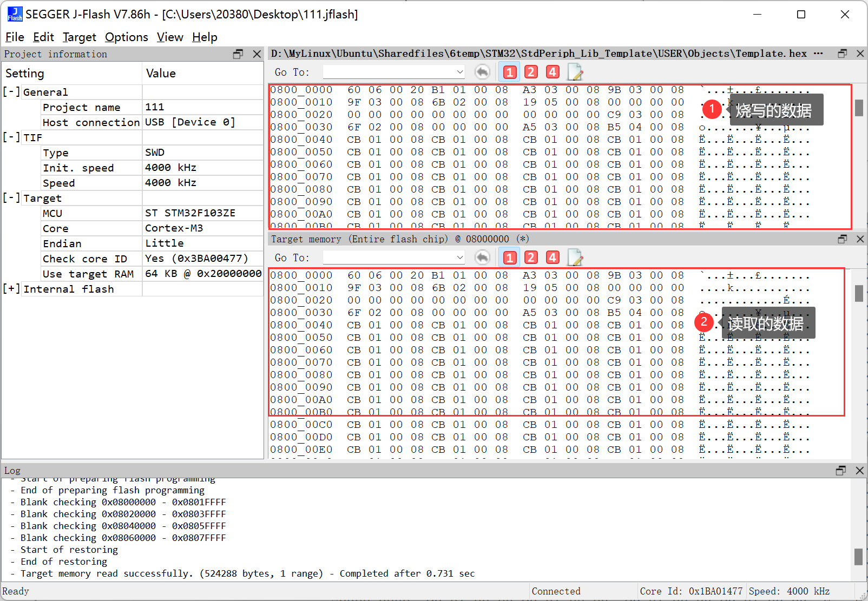Open Go To dropdown in Target memory panel
868x601 pixels.
point(459,257)
